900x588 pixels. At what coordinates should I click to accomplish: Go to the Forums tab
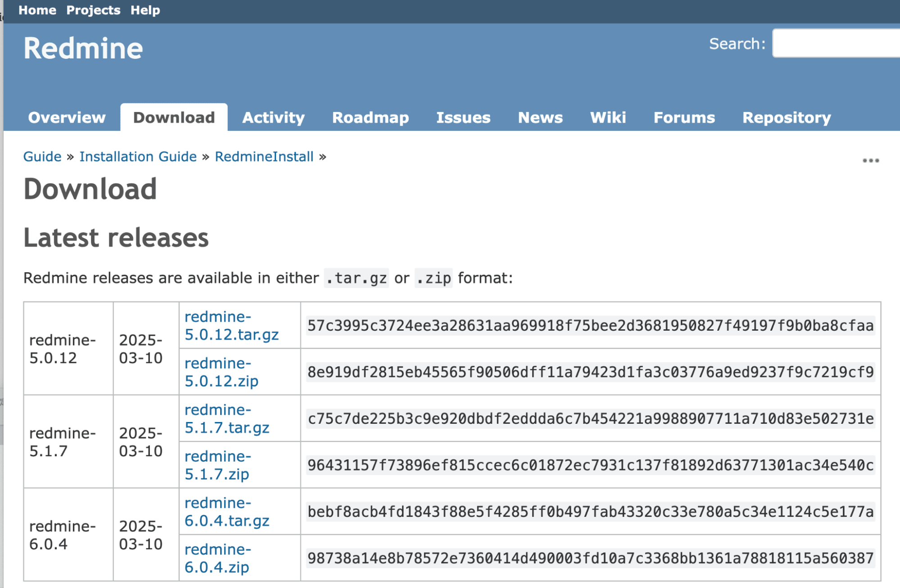click(x=684, y=117)
